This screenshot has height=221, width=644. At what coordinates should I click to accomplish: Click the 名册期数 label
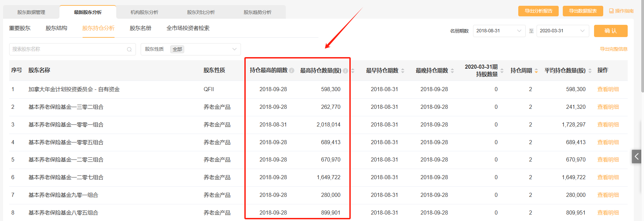point(459,31)
